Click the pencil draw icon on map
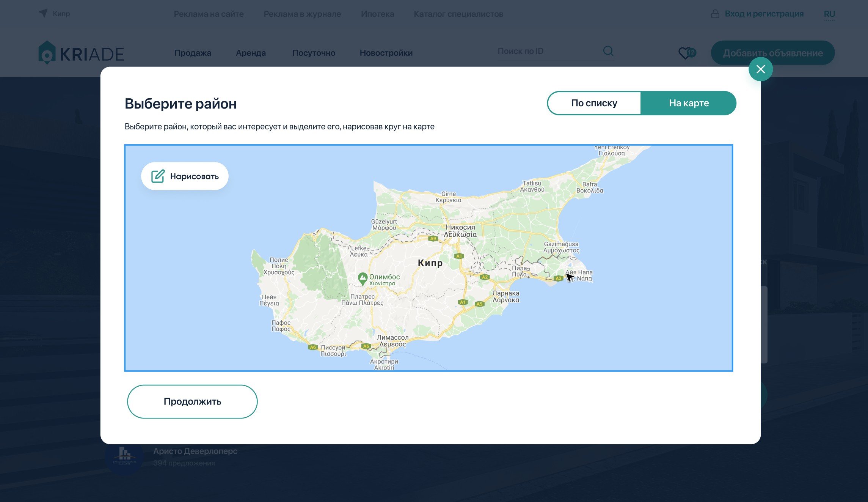 click(158, 176)
